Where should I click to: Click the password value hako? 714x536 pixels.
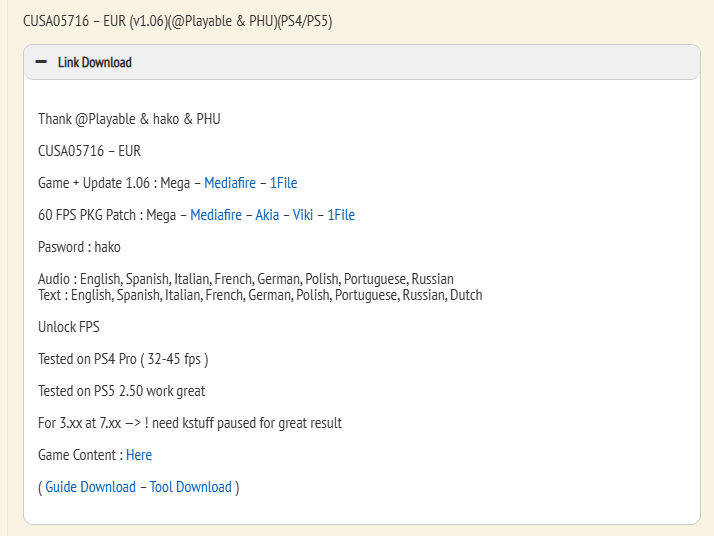(107, 247)
